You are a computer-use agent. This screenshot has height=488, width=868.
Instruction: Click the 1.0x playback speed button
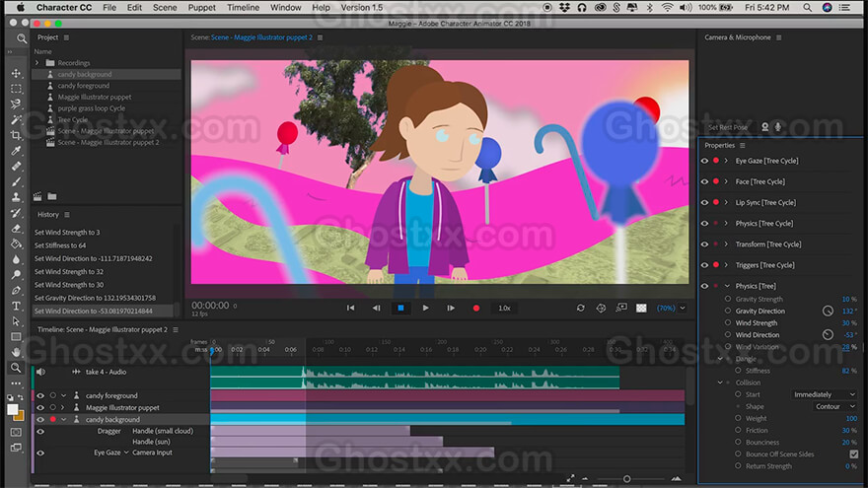point(504,309)
